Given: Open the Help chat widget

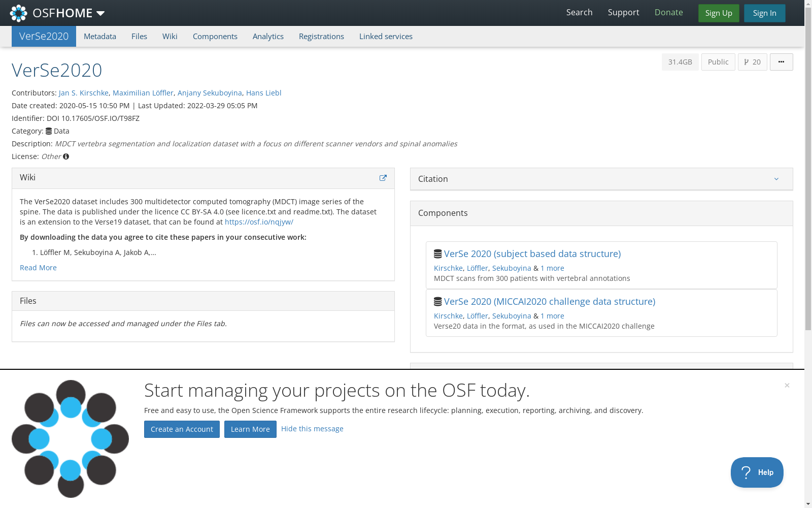Looking at the screenshot, I should point(757,472).
